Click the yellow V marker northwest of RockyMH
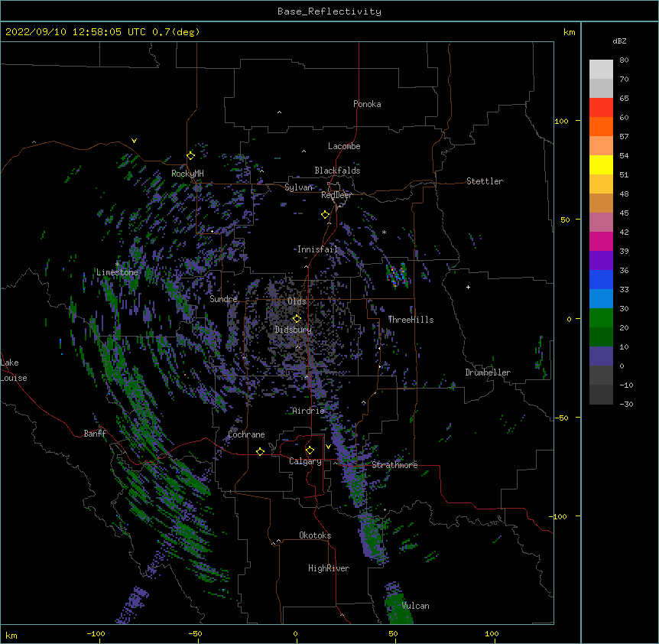Screen dimensions: 659x644 point(134,141)
